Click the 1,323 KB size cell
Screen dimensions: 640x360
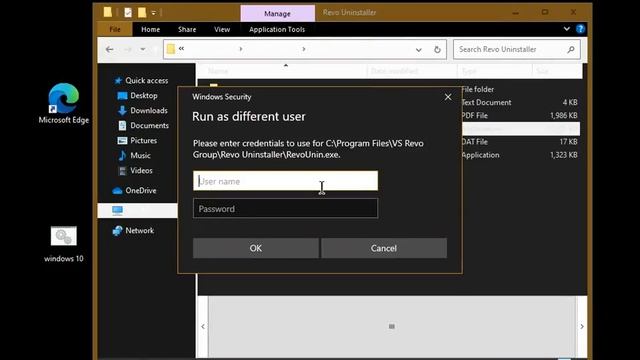pyautogui.click(x=564, y=155)
